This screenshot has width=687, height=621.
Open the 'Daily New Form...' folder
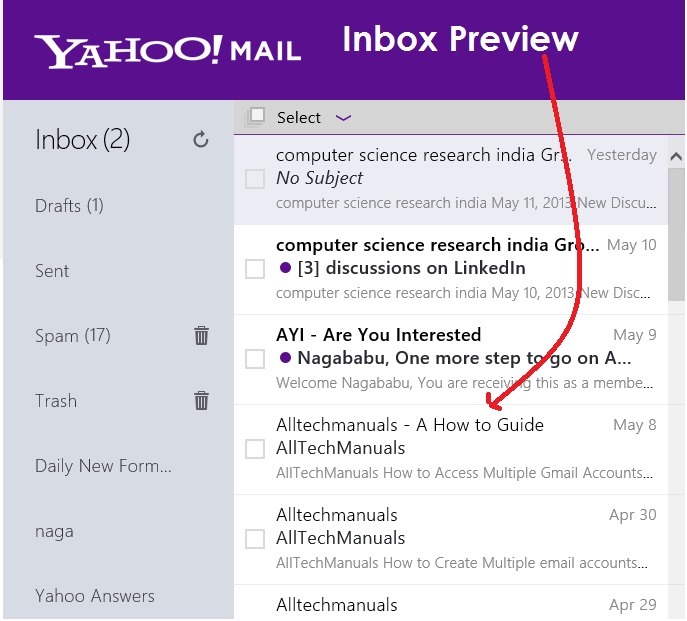pyautogui.click(x=103, y=465)
